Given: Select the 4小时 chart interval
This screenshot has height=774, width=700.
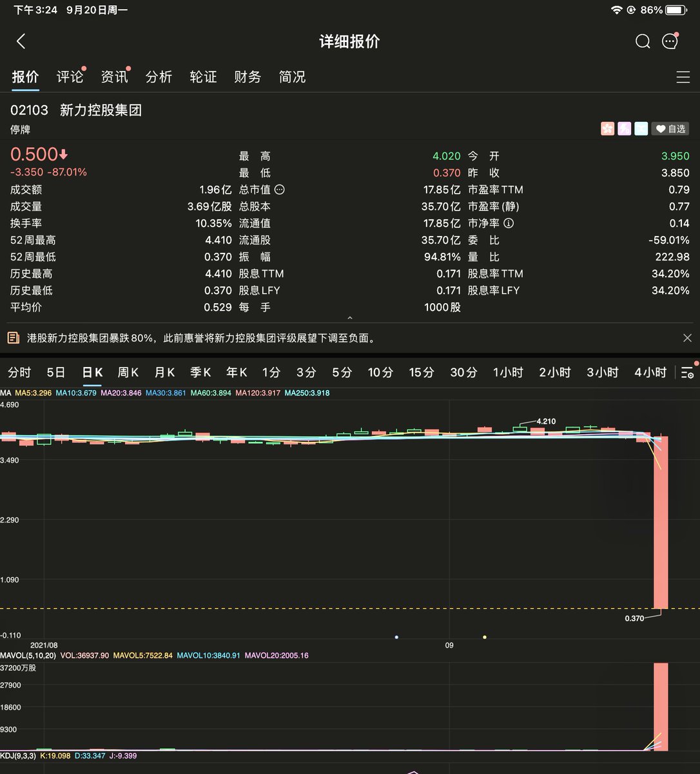Looking at the screenshot, I should [650, 372].
